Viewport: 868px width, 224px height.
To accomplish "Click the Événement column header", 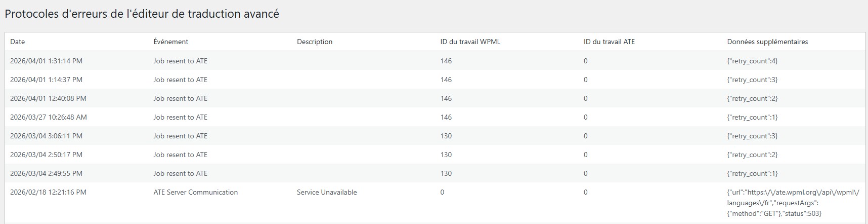I will coord(171,42).
